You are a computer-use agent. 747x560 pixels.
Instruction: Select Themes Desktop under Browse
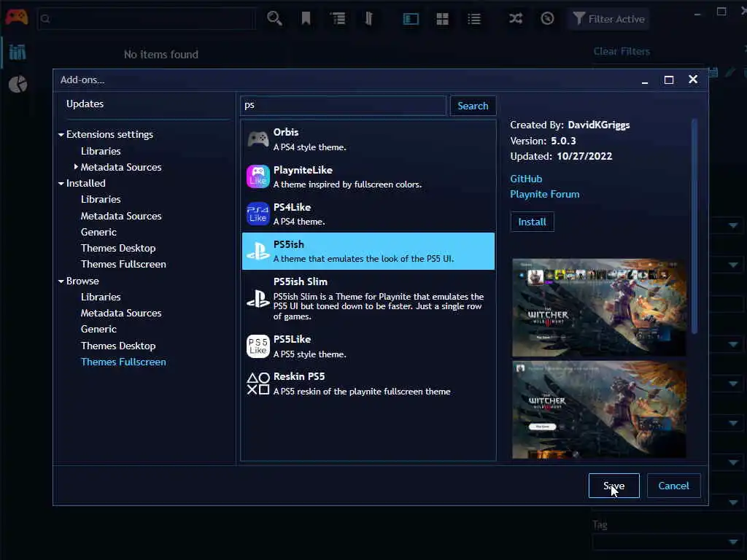pyautogui.click(x=118, y=346)
